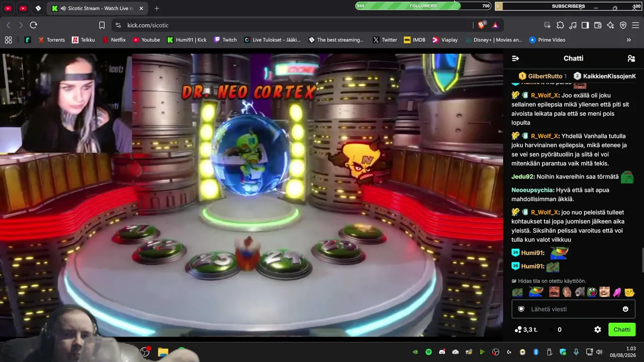Open the microphone tray icon
Viewport: 644px width, 362px height.
[576, 352]
